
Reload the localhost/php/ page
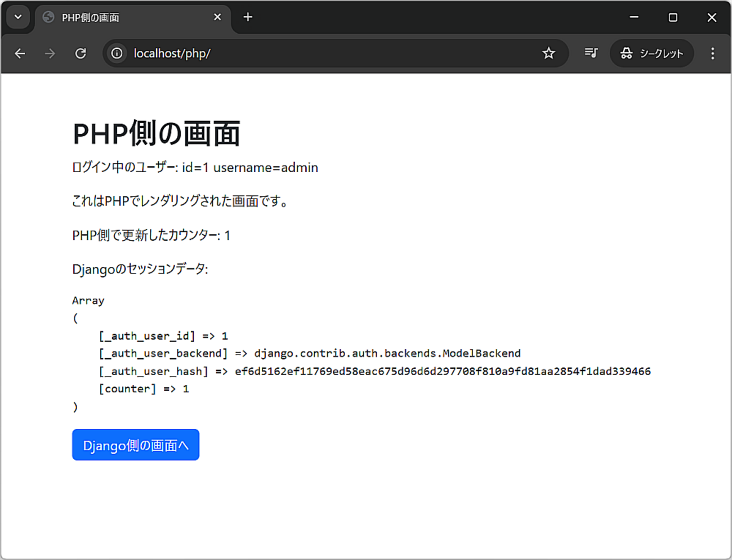point(81,53)
